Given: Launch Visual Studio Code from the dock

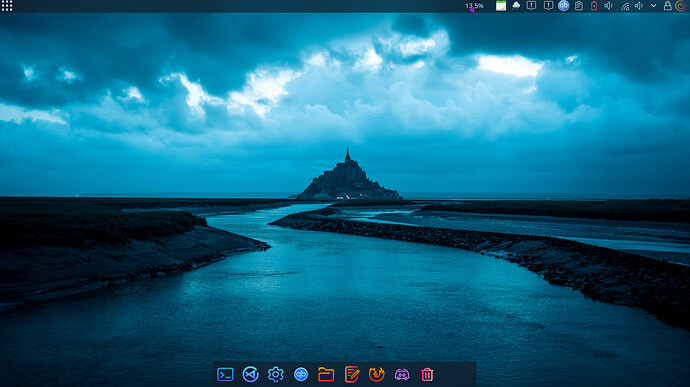Looking at the screenshot, I should tap(250, 375).
